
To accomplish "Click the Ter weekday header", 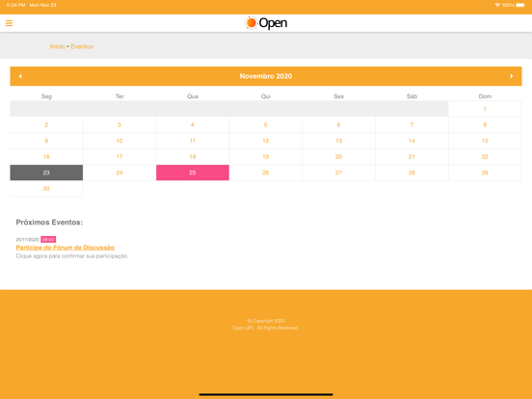I will tap(120, 96).
